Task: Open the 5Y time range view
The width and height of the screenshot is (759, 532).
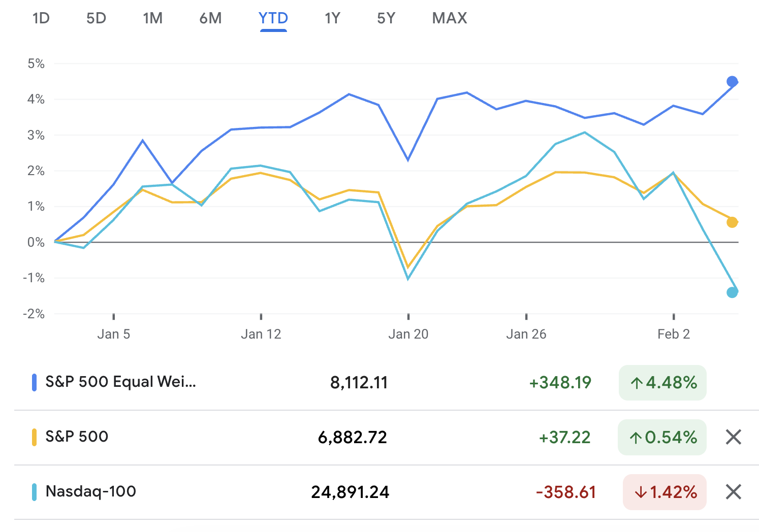Action: (386, 18)
